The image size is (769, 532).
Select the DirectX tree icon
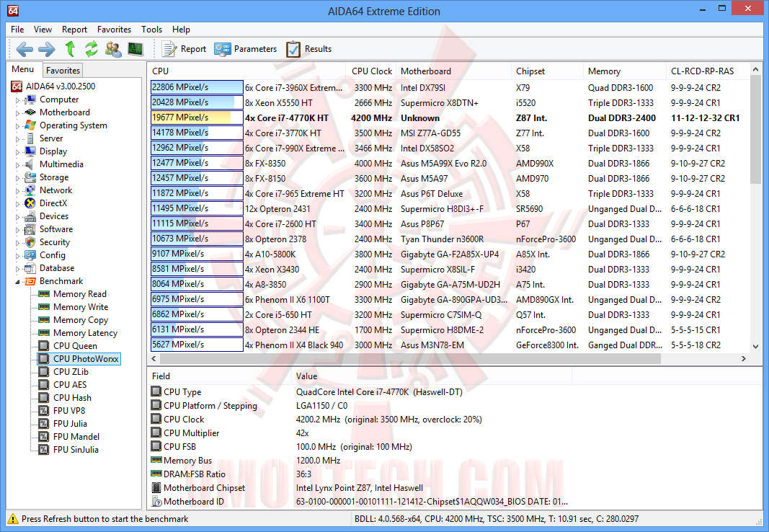[x=30, y=203]
